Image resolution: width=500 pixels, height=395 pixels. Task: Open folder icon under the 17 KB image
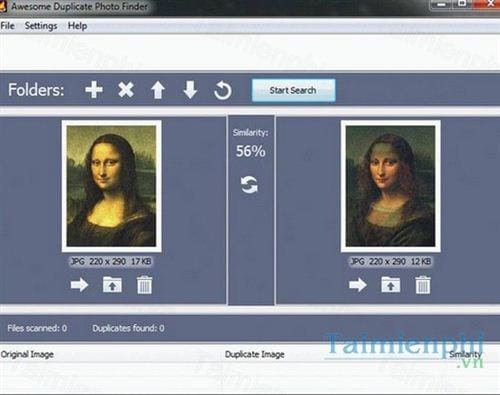(112, 285)
